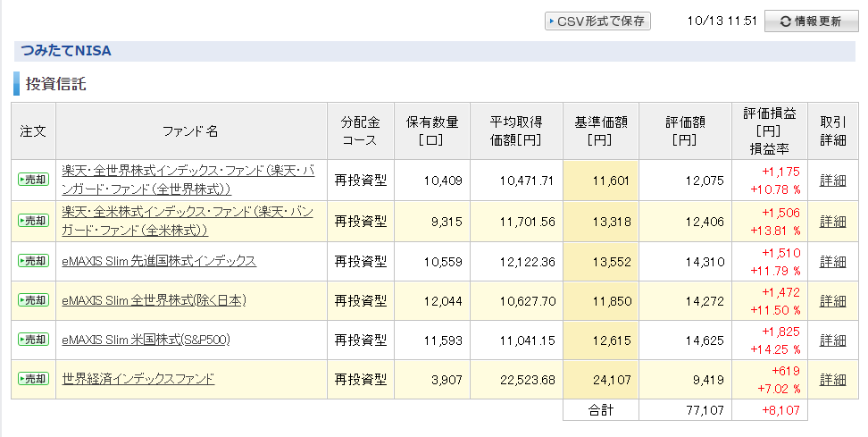Click the 保有数量 value 3,907
This screenshot has width=868, height=437.
pyautogui.click(x=447, y=380)
